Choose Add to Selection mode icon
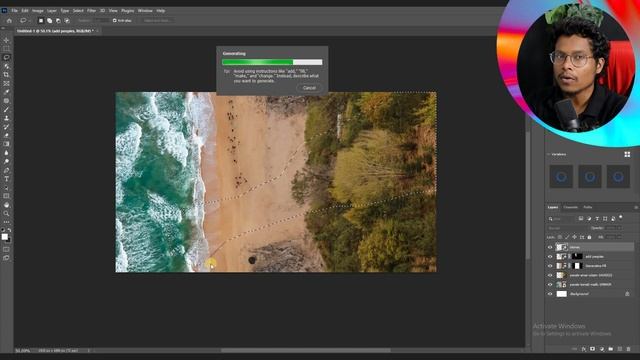Image resolution: width=640 pixels, height=360 pixels. 49,21
